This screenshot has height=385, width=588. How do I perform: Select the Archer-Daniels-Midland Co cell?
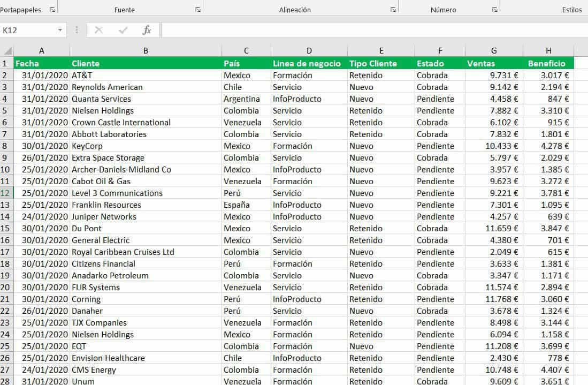pos(146,169)
